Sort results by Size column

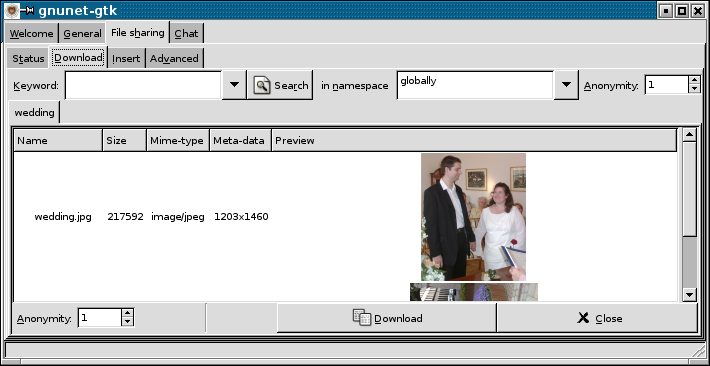pos(125,140)
